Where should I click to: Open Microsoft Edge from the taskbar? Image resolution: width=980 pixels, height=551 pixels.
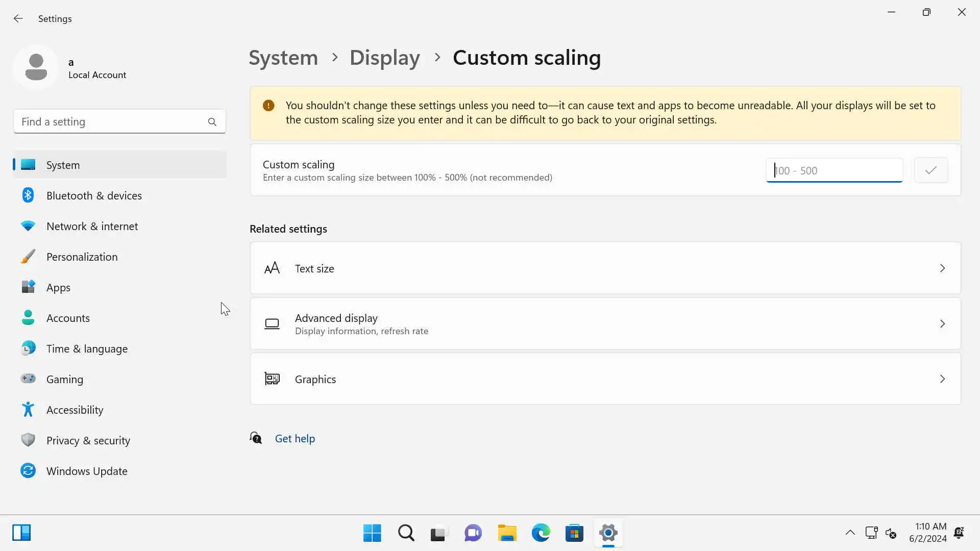point(541,533)
